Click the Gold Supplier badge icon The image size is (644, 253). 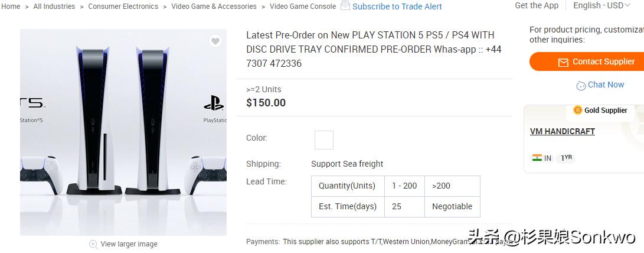coord(578,110)
